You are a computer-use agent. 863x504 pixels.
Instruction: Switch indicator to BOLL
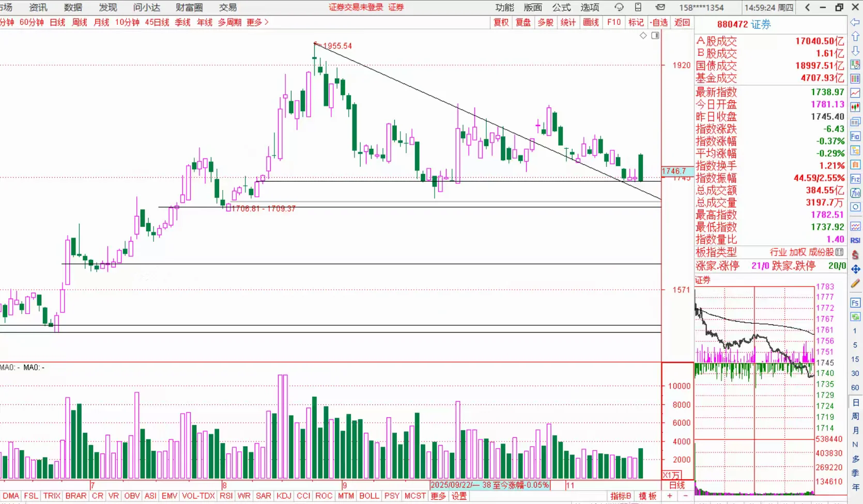click(x=369, y=496)
